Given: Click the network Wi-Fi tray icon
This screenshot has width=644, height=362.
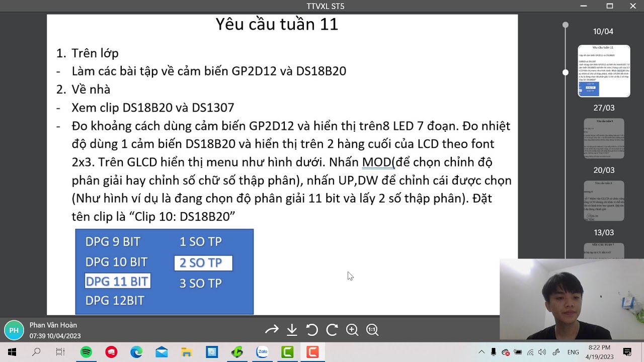Looking at the screenshot, I should coord(530,352).
